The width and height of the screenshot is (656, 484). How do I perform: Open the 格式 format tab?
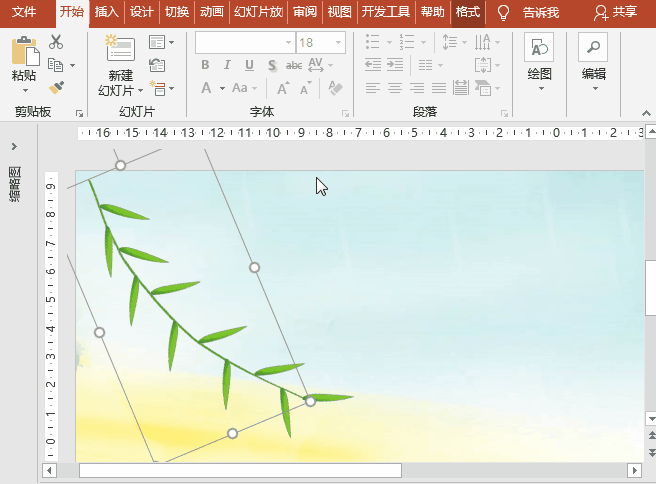tap(468, 12)
